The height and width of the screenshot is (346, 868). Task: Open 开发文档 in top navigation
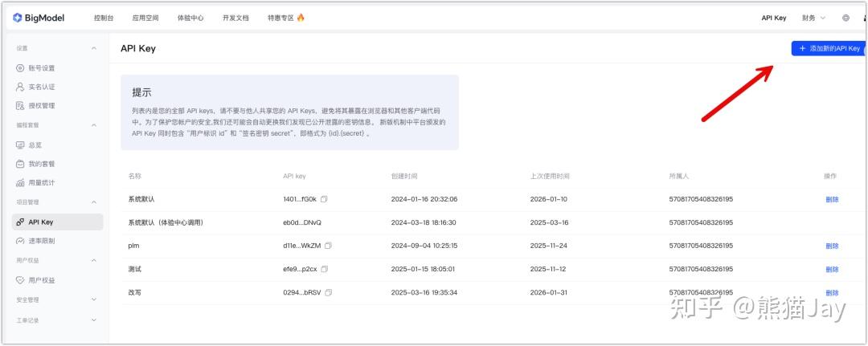(235, 18)
